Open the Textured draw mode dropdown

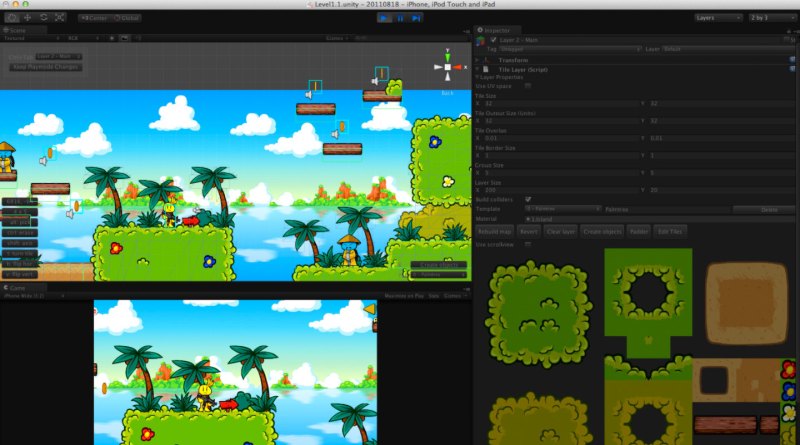pyautogui.click(x=31, y=38)
